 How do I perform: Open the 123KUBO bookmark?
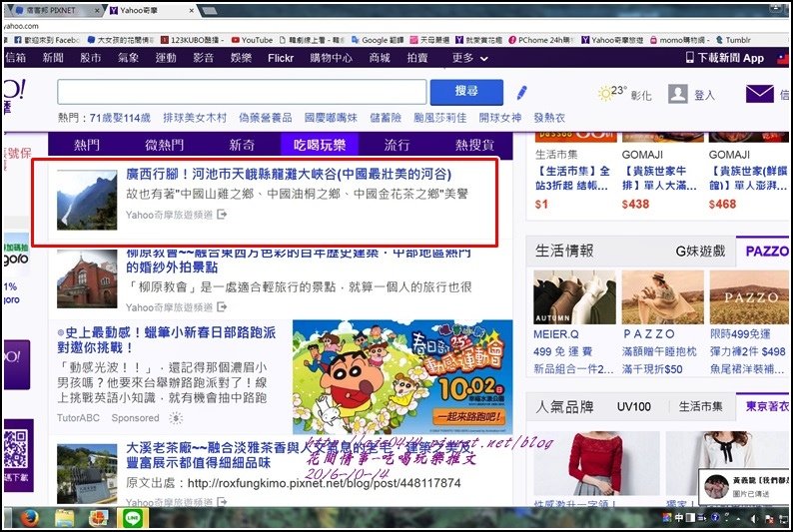tap(193, 40)
